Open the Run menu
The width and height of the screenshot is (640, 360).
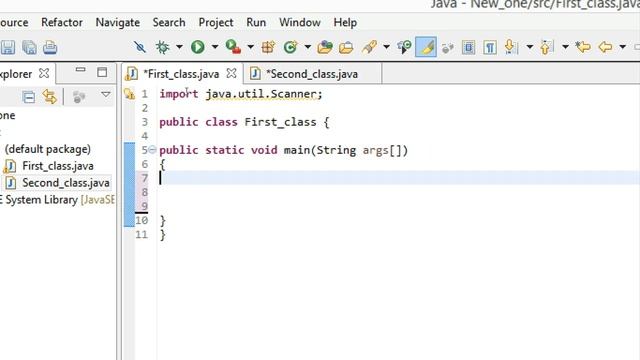[256, 22]
